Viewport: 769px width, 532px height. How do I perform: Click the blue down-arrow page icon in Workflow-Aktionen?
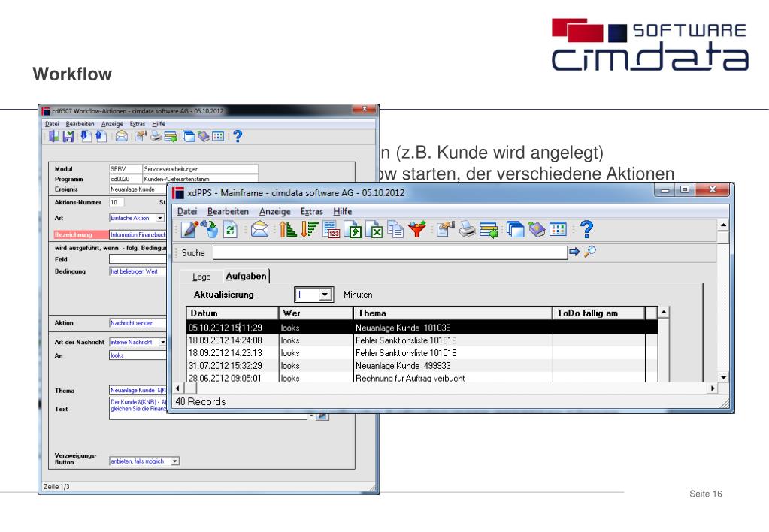pyautogui.click(x=86, y=136)
